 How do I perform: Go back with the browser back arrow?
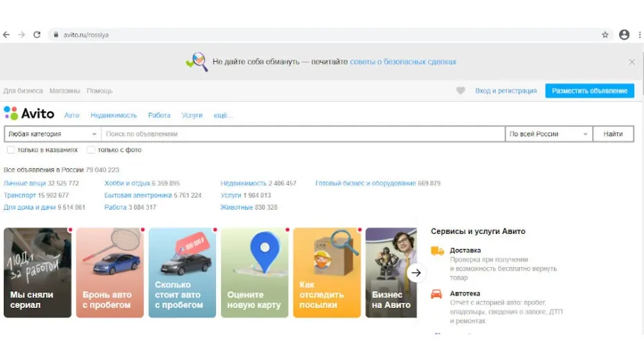6,35
